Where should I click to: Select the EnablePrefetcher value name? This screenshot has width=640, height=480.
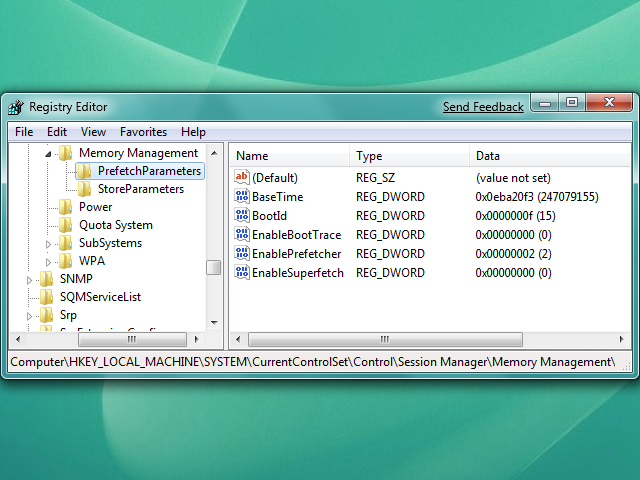296,253
